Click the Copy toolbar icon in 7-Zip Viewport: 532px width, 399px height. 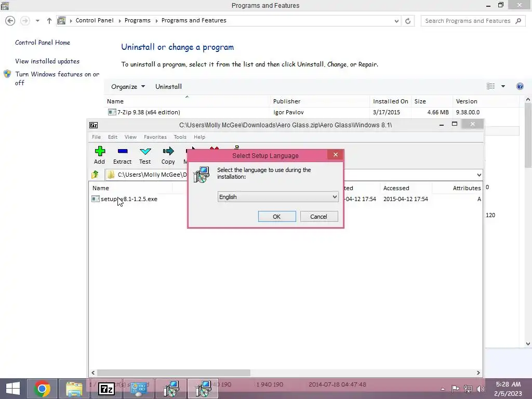point(168,151)
